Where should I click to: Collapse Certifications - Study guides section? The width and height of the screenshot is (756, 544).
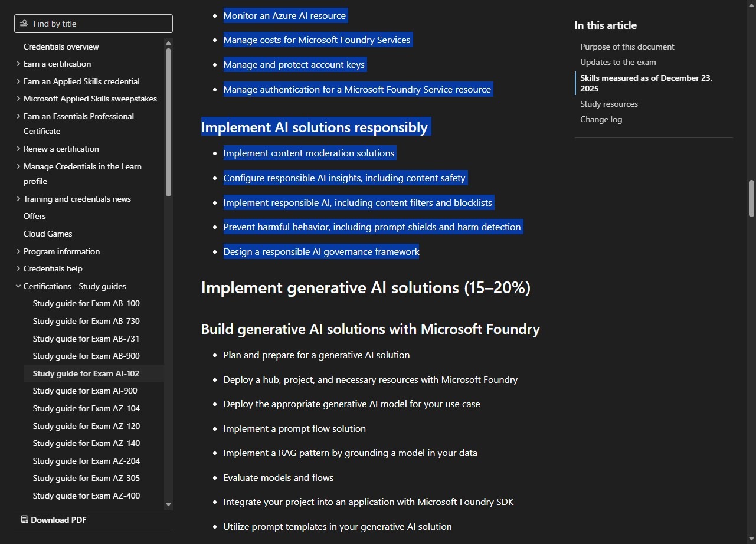pos(18,286)
